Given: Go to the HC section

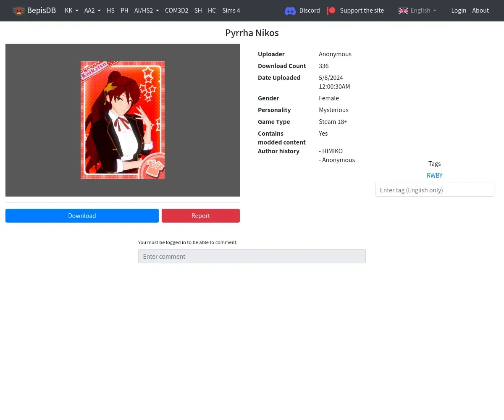Looking at the screenshot, I should [212, 10].
